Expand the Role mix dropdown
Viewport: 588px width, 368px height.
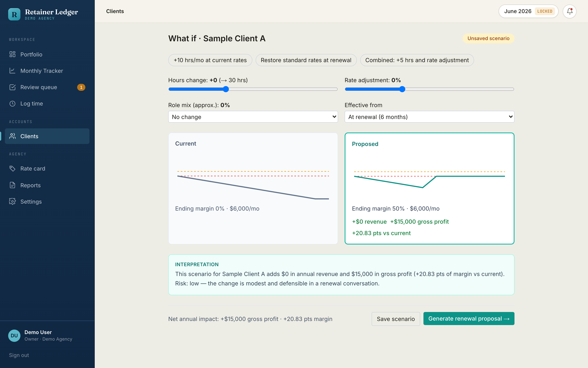click(253, 117)
